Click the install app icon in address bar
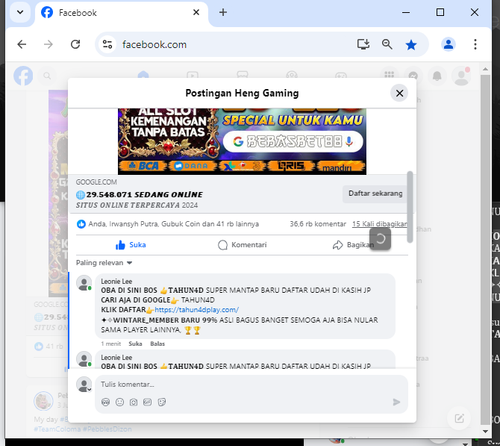Screen dimensions: 500x446 [x=363, y=44]
